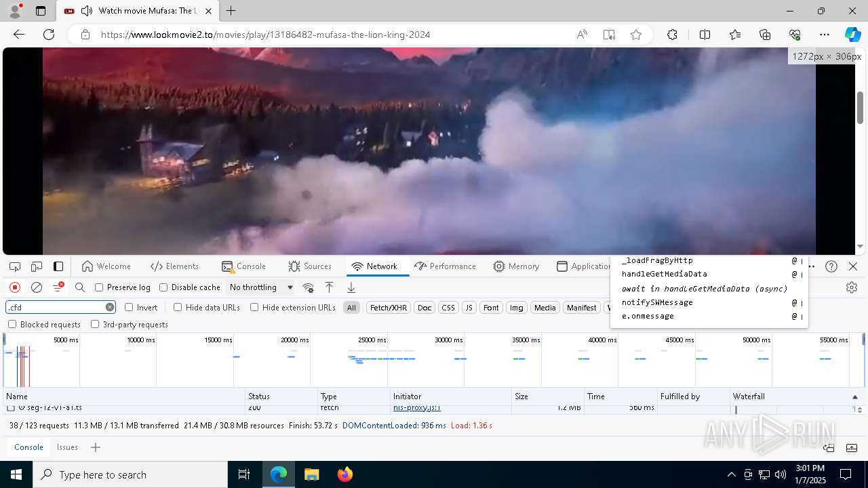This screenshot has height=488, width=868.
Task: Filter requests by Doc type
Action: pos(425,307)
